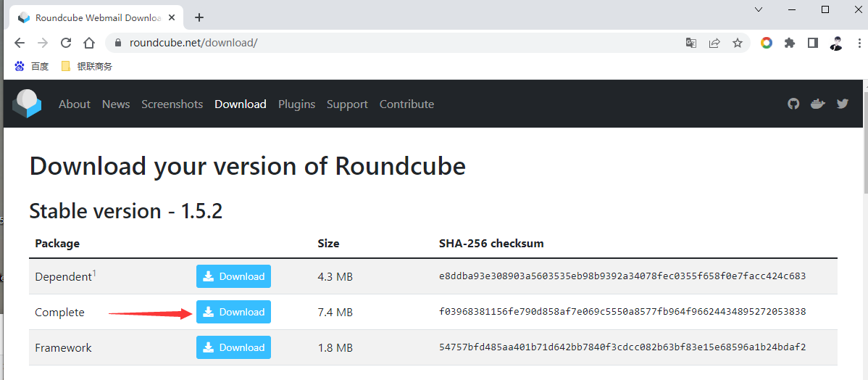The height and width of the screenshot is (380, 868).
Task: Open the Docker whale icon link
Action: [x=817, y=104]
